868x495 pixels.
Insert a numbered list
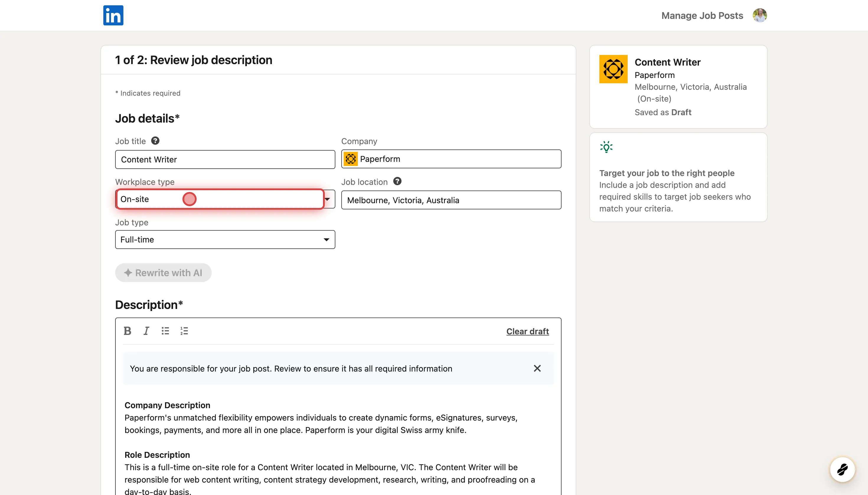tap(184, 331)
